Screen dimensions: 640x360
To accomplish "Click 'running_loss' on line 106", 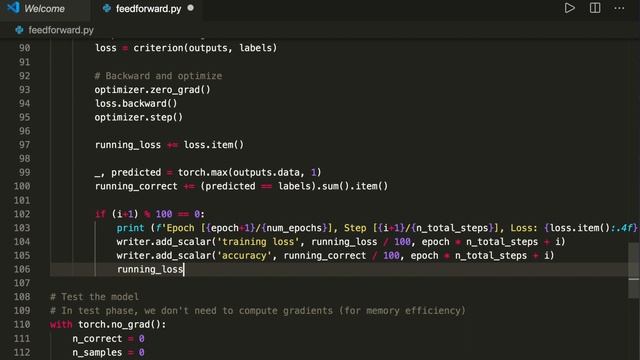I will pyautogui.click(x=150, y=269).
